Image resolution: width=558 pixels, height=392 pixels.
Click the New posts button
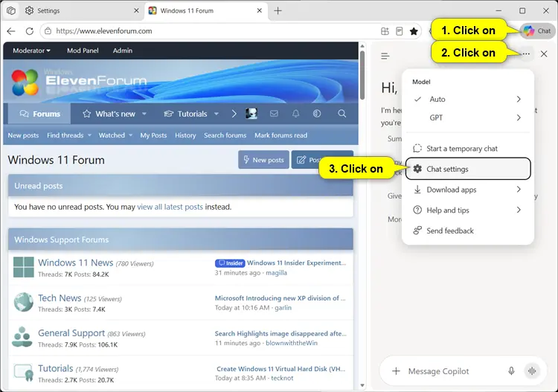tap(263, 160)
